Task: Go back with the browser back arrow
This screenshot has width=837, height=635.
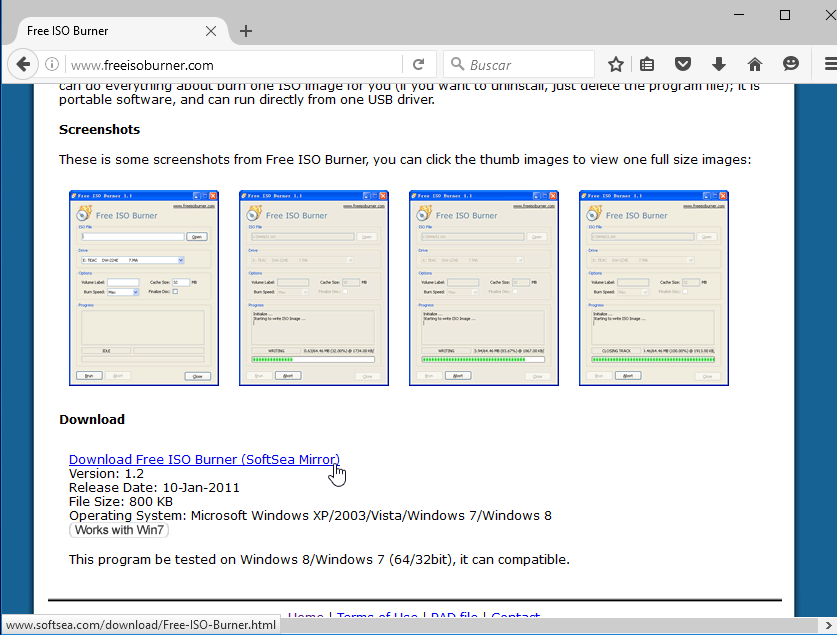Action: coord(23,65)
